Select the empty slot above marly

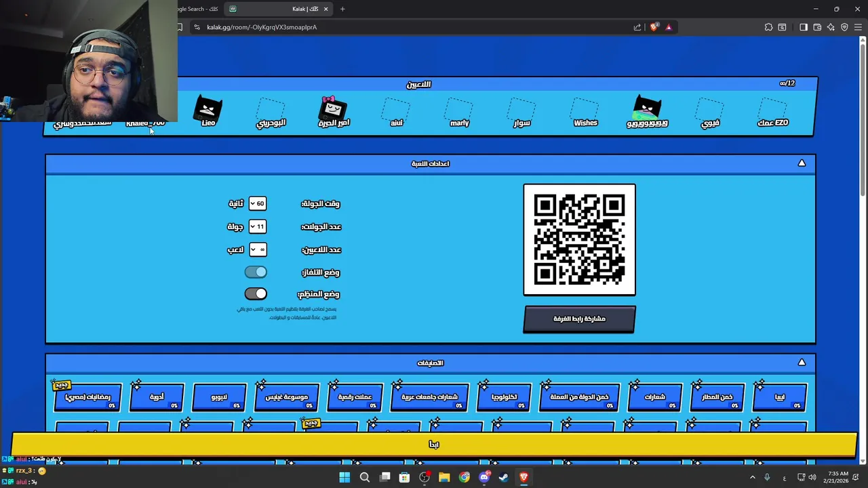tap(459, 108)
